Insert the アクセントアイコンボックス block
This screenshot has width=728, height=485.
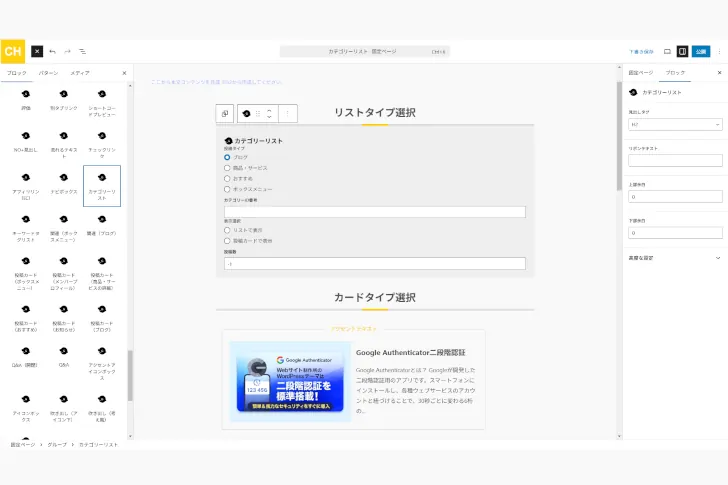point(102,363)
